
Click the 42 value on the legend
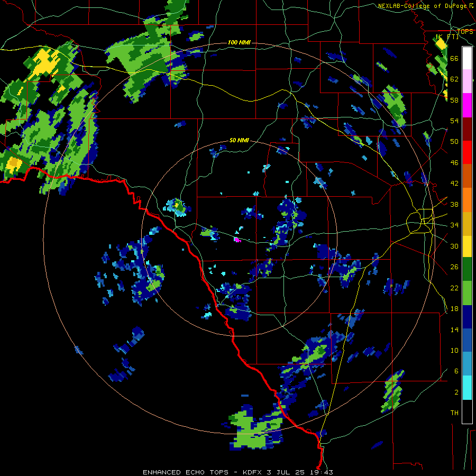454,184
